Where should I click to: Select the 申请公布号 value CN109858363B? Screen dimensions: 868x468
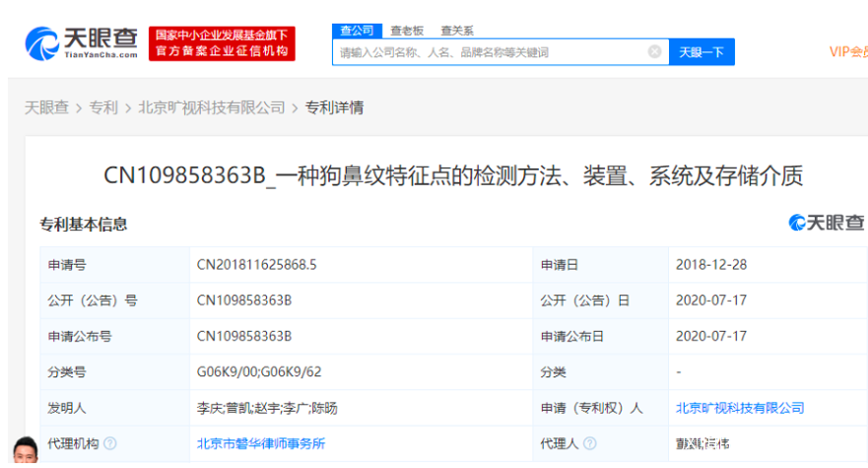click(x=243, y=336)
